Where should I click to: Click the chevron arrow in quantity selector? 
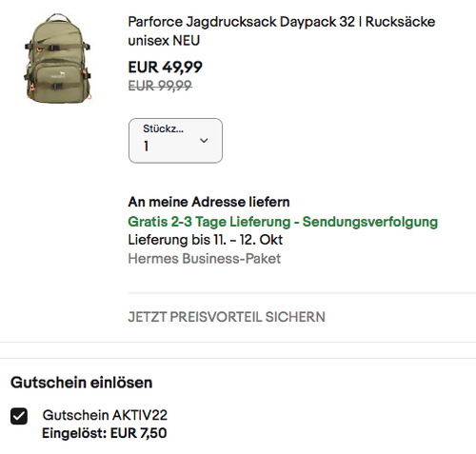[x=204, y=140]
